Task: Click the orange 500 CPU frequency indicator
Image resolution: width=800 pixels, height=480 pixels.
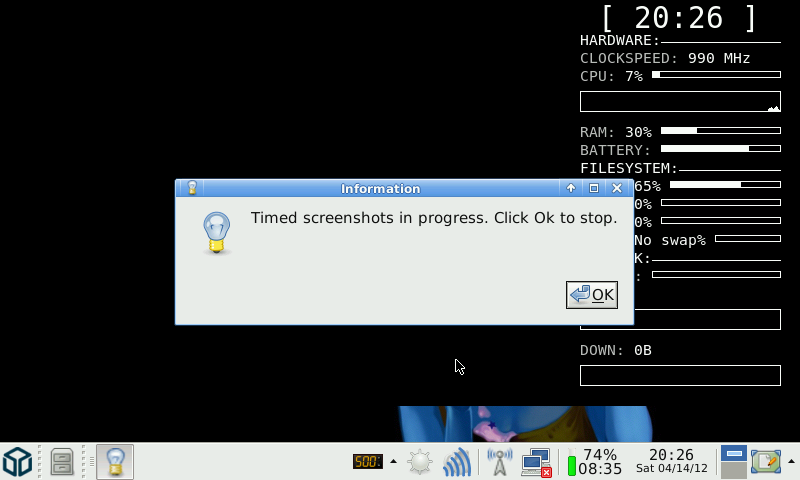Action: [x=367, y=462]
